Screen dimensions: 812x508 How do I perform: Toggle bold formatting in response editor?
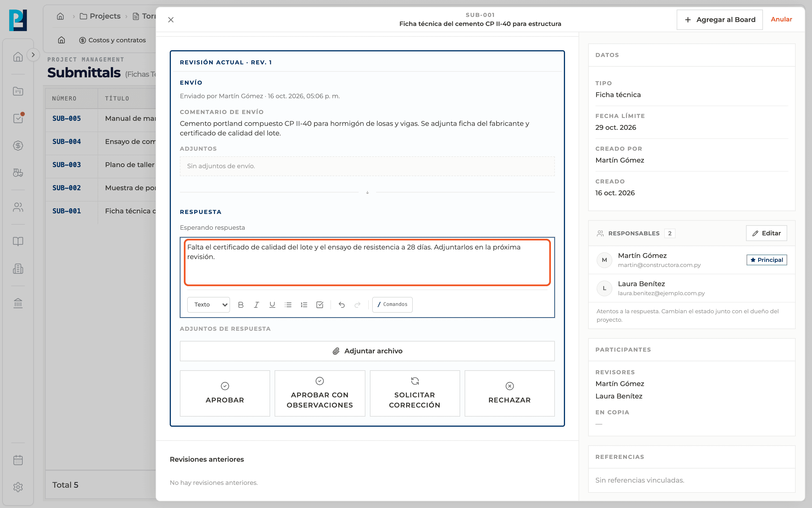240,305
